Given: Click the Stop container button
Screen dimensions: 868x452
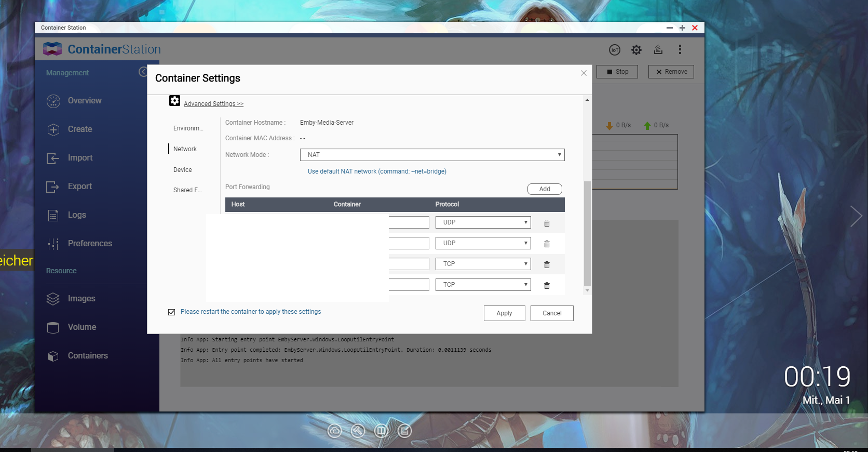Looking at the screenshot, I should [617, 72].
